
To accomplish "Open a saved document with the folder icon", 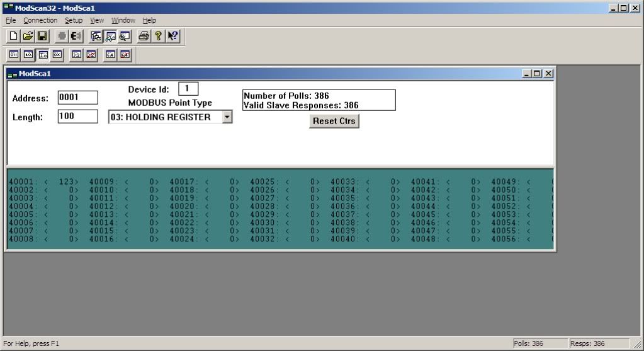I will point(28,36).
